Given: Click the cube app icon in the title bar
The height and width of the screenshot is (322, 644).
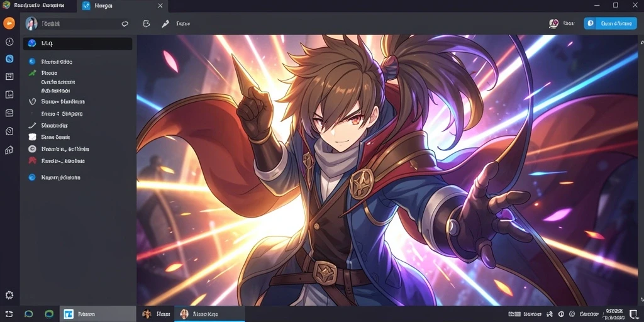Looking at the screenshot, I should [x=6, y=5].
